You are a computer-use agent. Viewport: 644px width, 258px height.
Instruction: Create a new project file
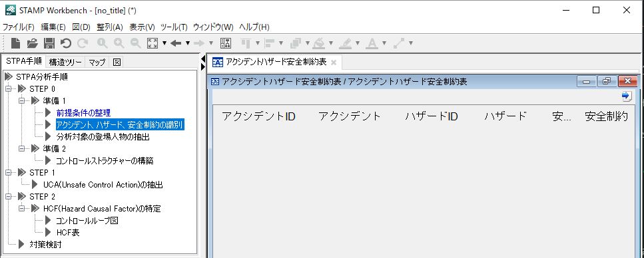(x=15, y=43)
